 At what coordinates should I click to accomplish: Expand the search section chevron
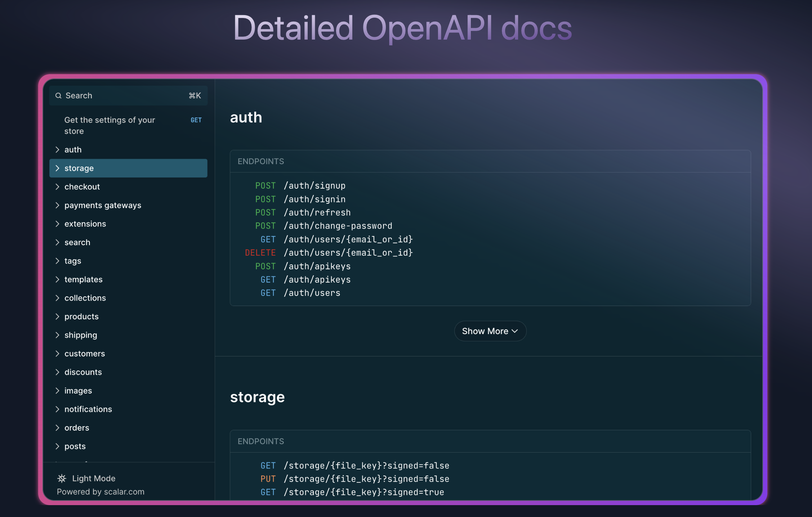57,242
